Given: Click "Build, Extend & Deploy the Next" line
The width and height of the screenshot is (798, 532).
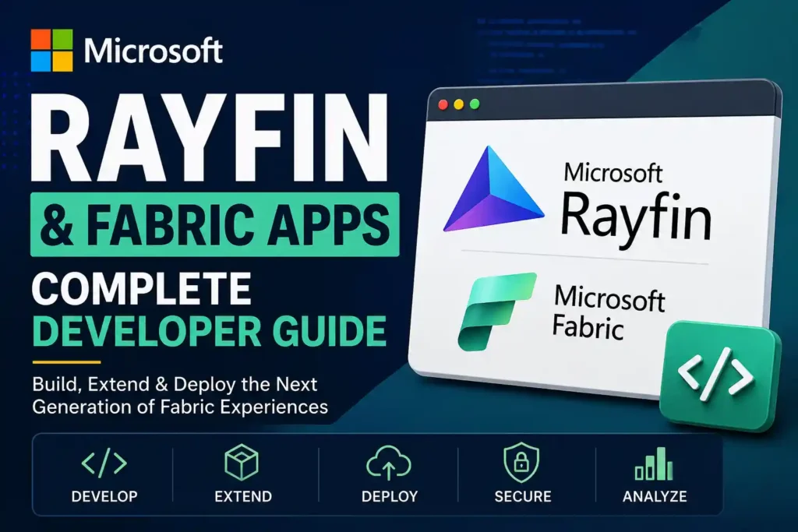Looking at the screenshot, I should click(175, 384).
